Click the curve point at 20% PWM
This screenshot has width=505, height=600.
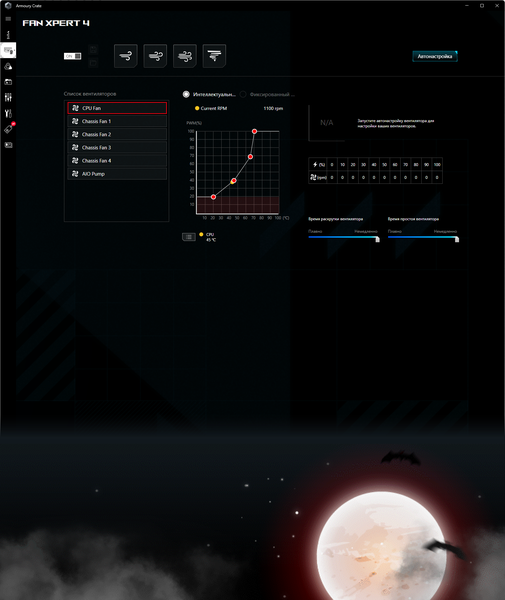tap(213, 197)
